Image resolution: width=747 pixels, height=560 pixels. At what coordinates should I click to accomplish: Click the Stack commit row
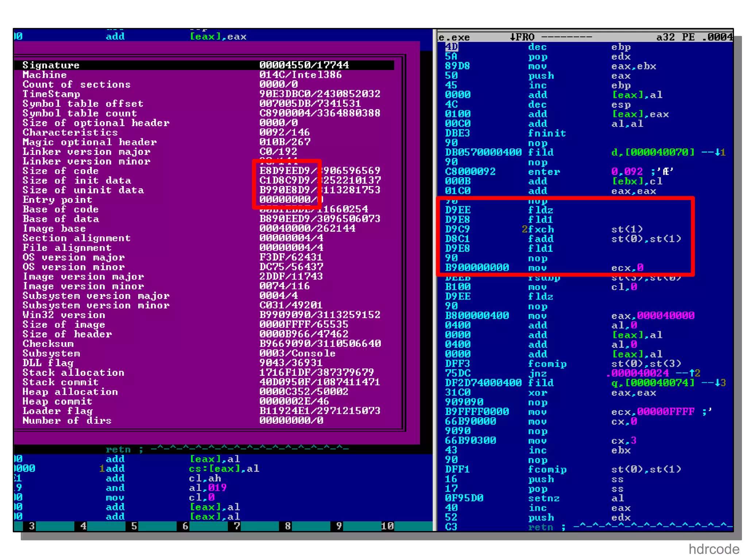pyautogui.click(x=204, y=382)
